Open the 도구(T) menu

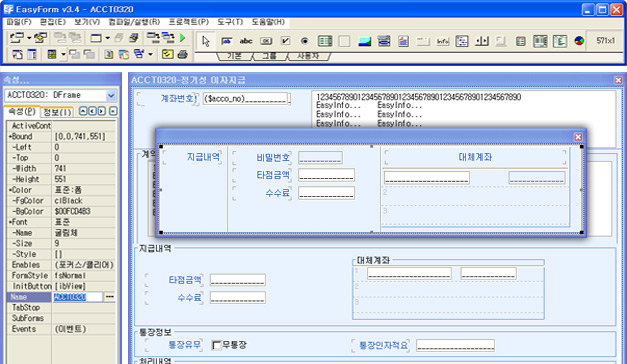[230, 22]
